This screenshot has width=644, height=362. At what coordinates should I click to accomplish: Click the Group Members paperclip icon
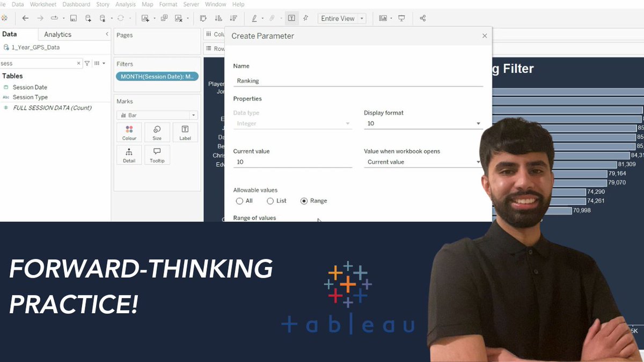click(x=272, y=18)
